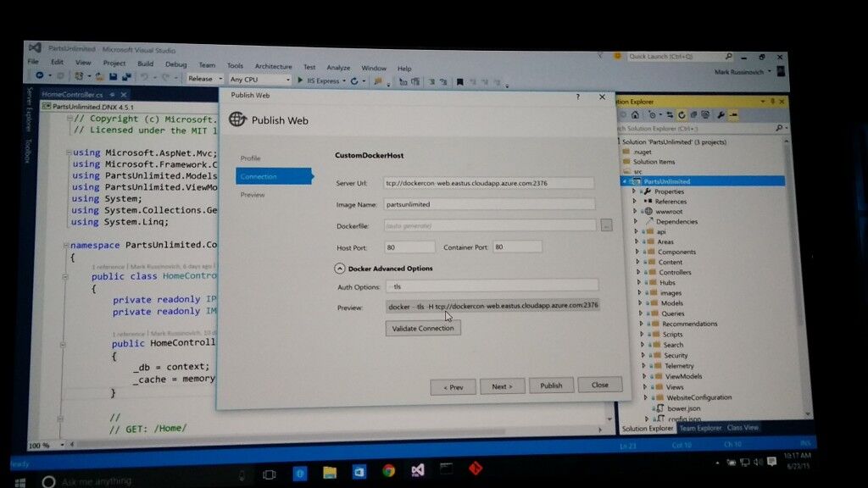Toggle the Preview Selected Items icon

tap(733, 115)
